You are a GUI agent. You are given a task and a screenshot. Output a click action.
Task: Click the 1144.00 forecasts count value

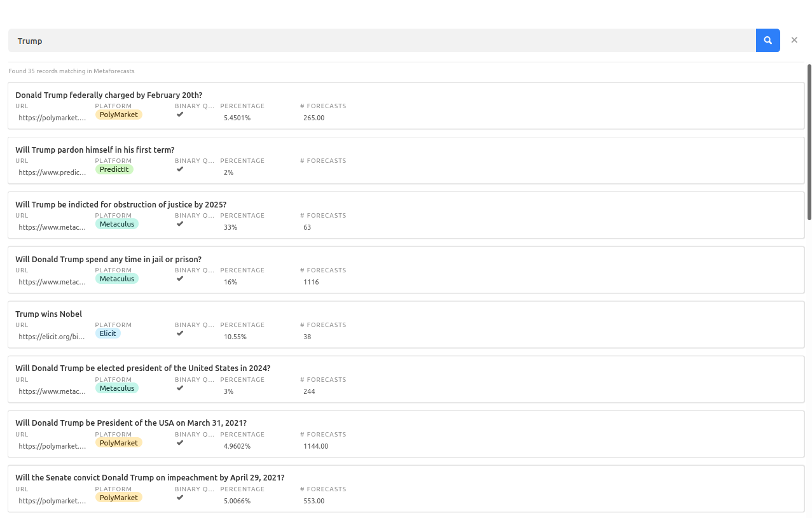(316, 446)
